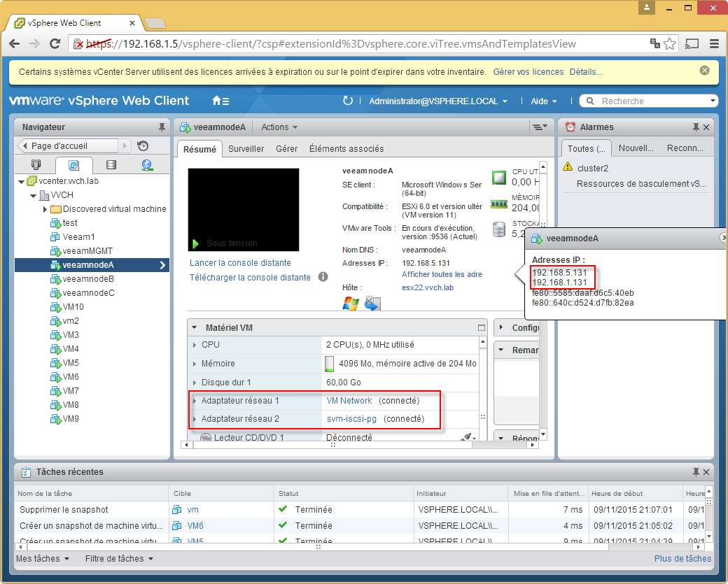Switch to the Gérer tab

286,149
